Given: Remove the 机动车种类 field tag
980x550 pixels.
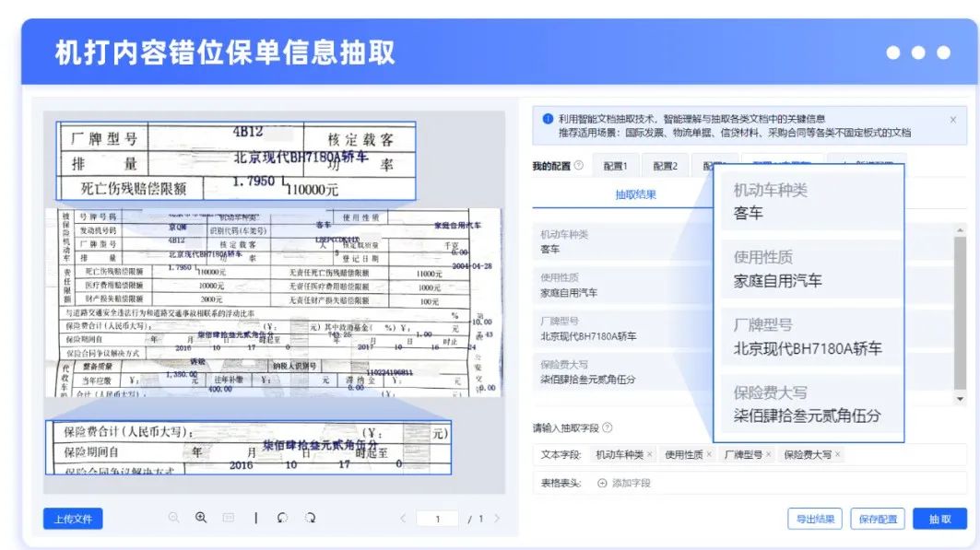Looking at the screenshot, I should 650,454.
